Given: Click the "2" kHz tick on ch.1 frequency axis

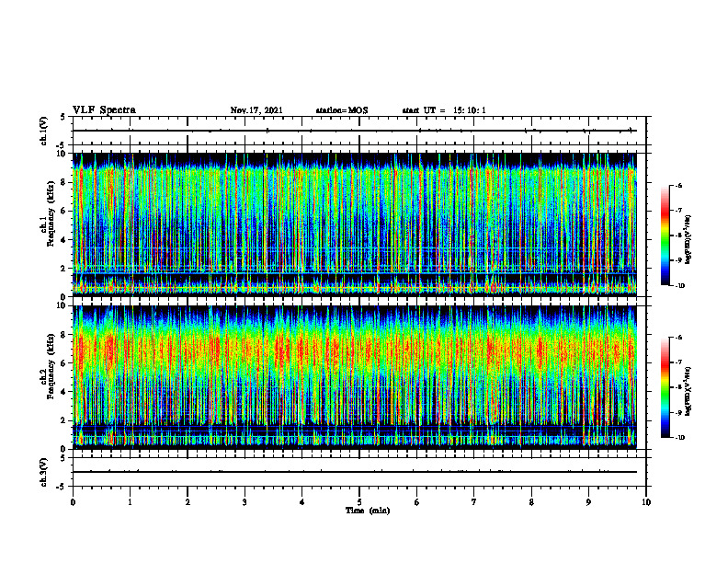Looking at the screenshot, I should (64, 269).
